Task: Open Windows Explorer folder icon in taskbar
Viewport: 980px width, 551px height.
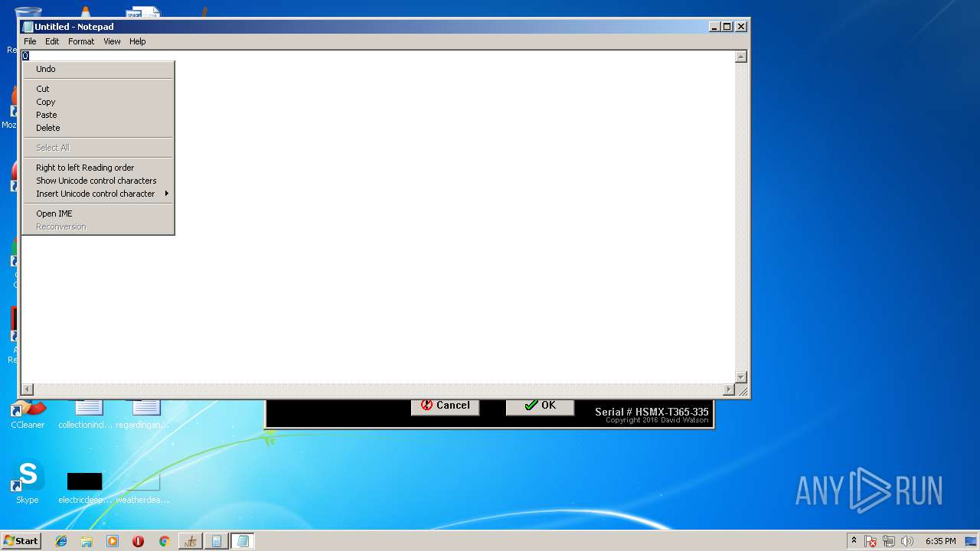Action: tap(87, 541)
